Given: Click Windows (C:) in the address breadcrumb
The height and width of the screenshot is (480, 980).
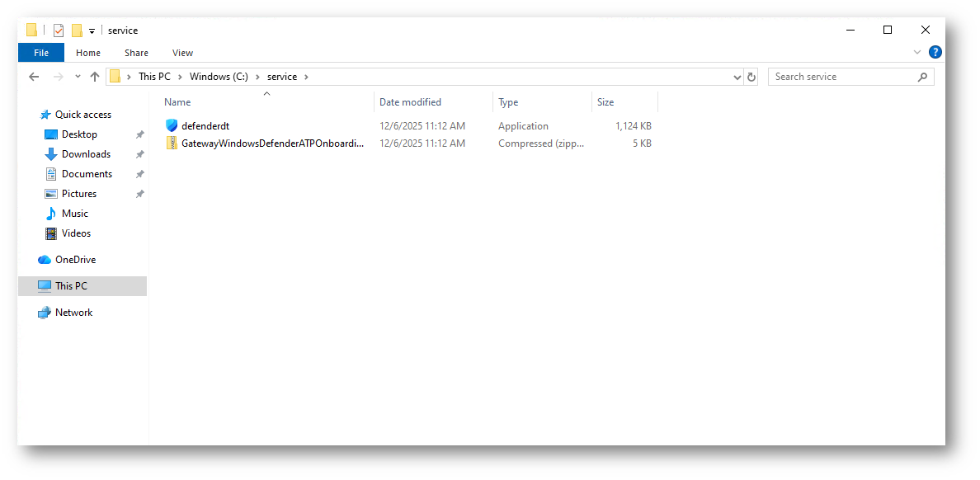Looking at the screenshot, I should [219, 76].
